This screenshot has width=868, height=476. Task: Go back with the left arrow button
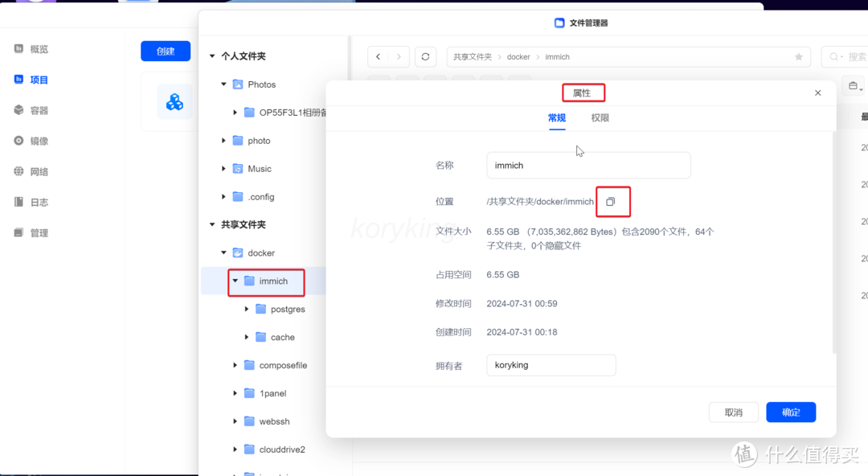(x=379, y=57)
